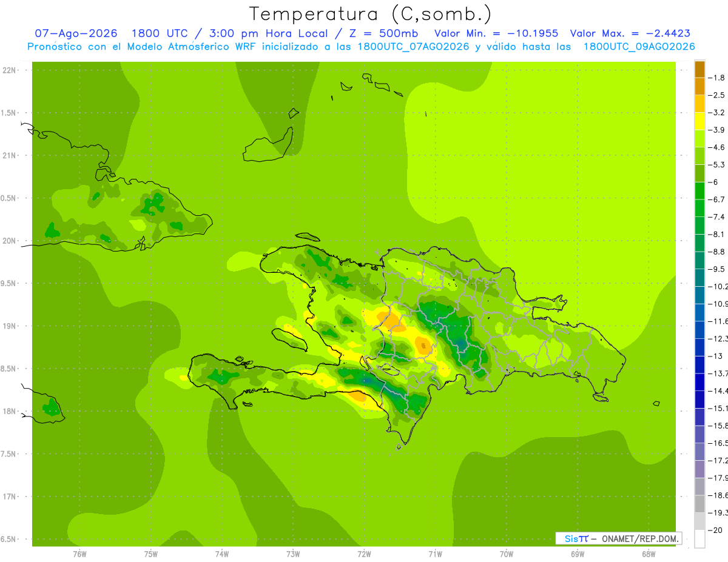The image size is (728, 562).
Task: Click the "19N" latitude axis label
Action: pyautogui.click(x=9, y=326)
